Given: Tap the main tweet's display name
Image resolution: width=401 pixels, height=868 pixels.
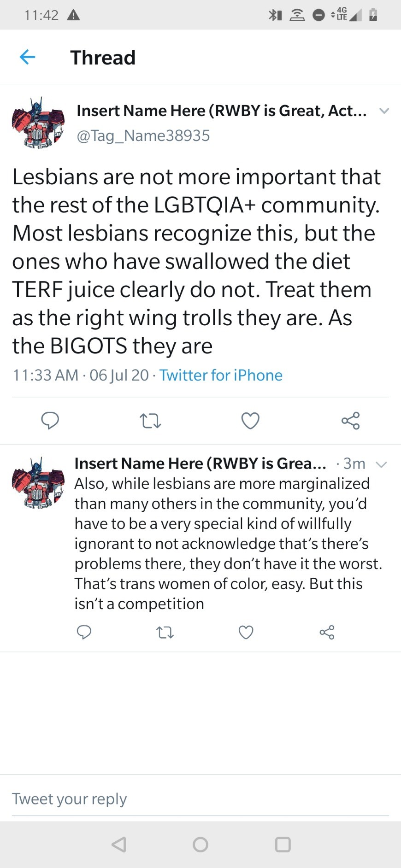Looking at the screenshot, I should 221,111.
